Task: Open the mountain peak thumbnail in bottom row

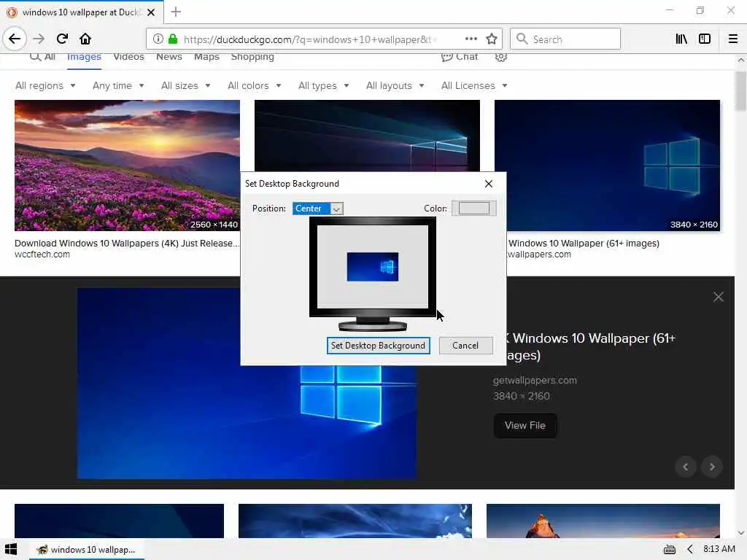Action: 603,521
